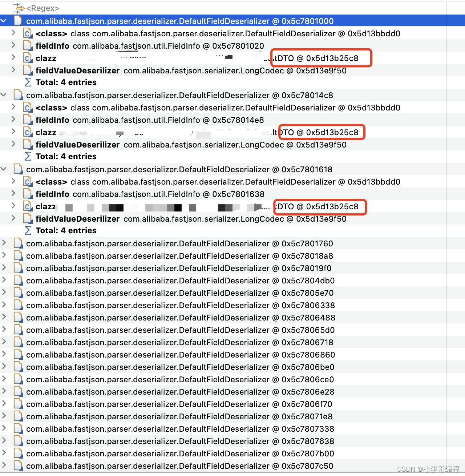
Task: Click object icon of DefaultFieldDeserializer @ 0x5c7807c50
Action: point(18,466)
